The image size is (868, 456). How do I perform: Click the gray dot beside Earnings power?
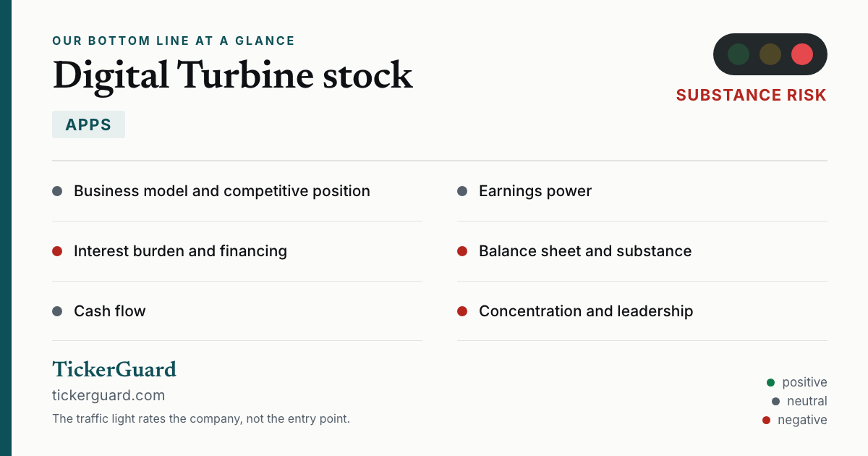(462, 191)
